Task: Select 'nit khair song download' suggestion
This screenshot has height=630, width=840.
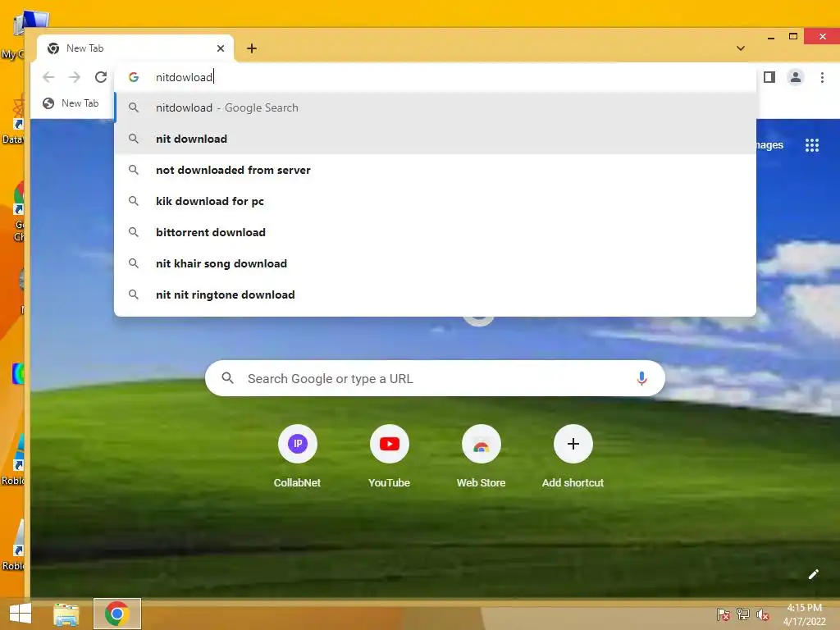Action: [435, 263]
